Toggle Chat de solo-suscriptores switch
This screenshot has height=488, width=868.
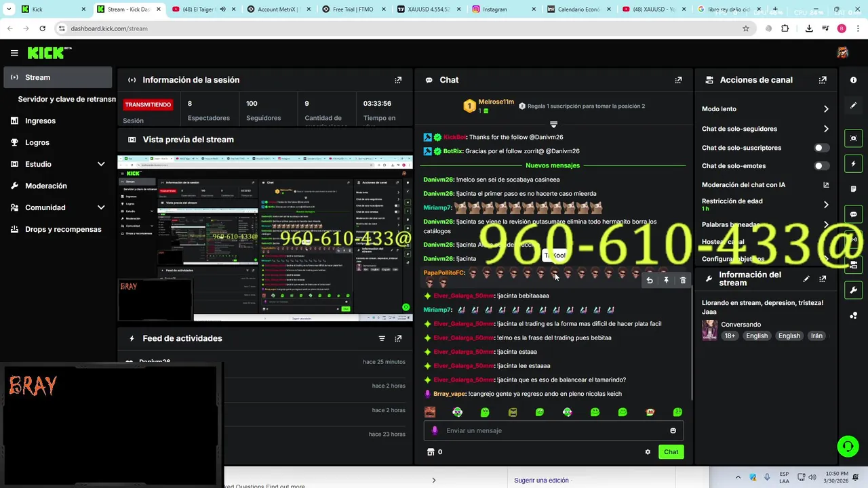coord(821,148)
